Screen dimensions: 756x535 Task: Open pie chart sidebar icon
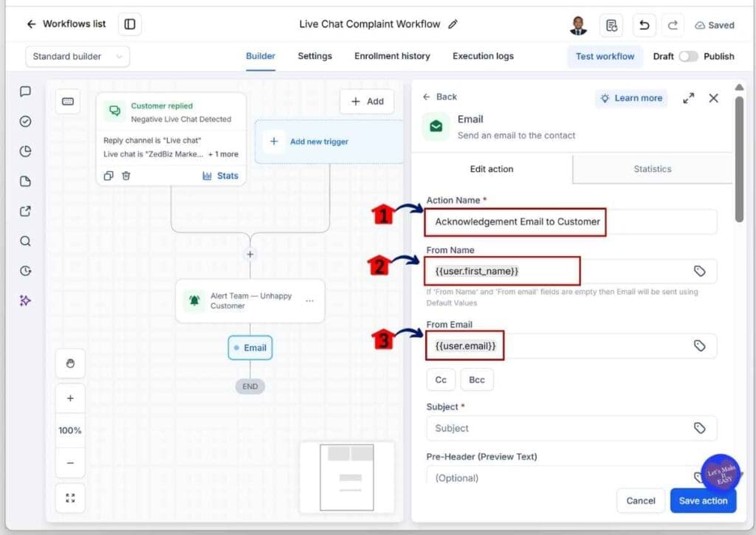point(26,151)
